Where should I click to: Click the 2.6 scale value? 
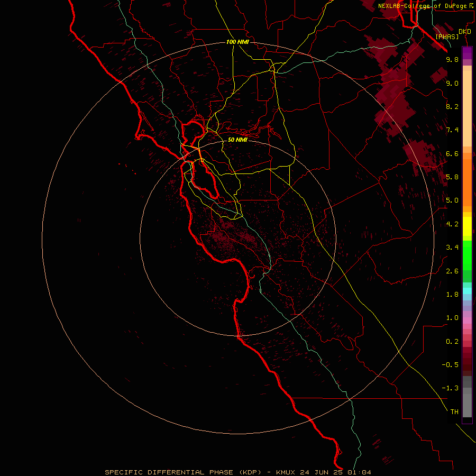tap(452, 271)
